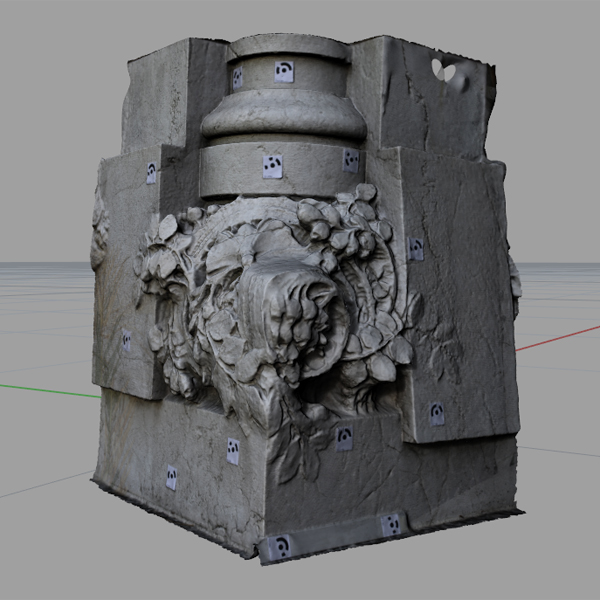600x600 pixels.
Task: Click the marker on the right block beside the wreath
Action: tap(416, 248)
